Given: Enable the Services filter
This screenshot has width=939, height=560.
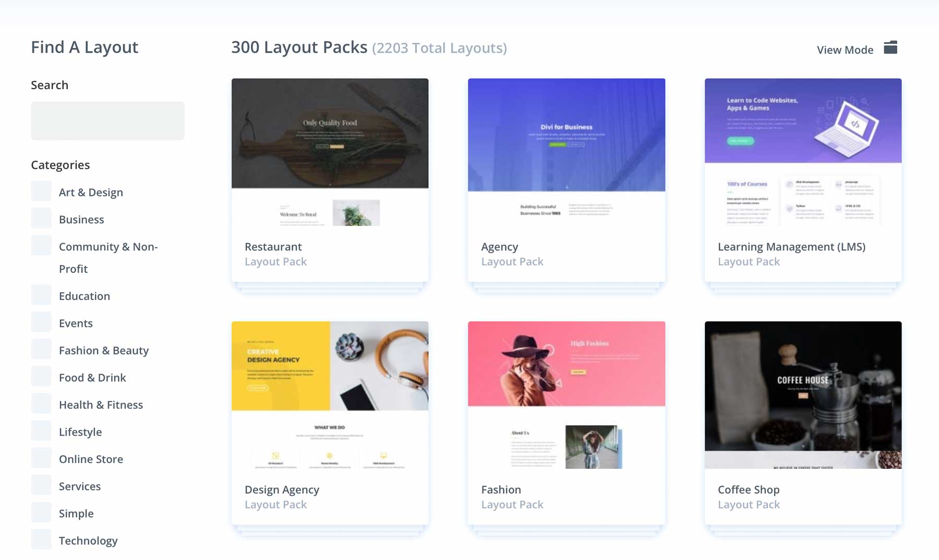Looking at the screenshot, I should point(41,484).
